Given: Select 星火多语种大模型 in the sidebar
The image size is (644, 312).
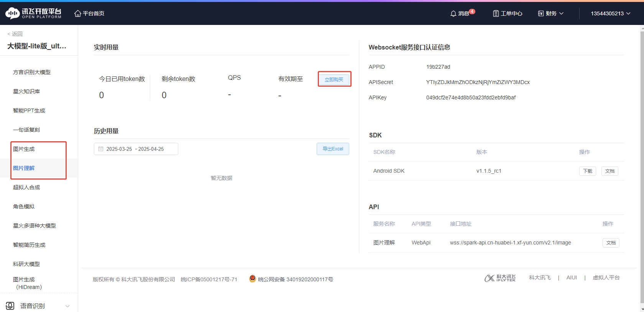Looking at the screenshot, I should (x=34, y=226).
